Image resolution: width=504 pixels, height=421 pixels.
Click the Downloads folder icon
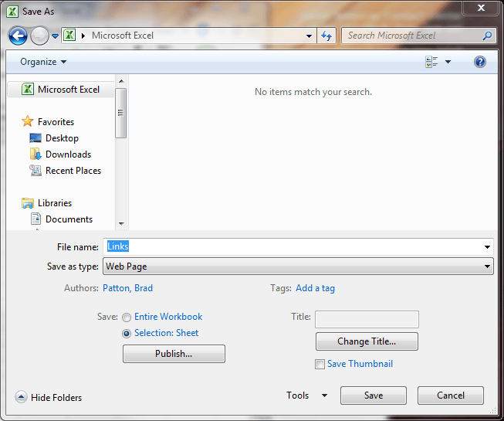pyautogui.click(x=36, y=154)
